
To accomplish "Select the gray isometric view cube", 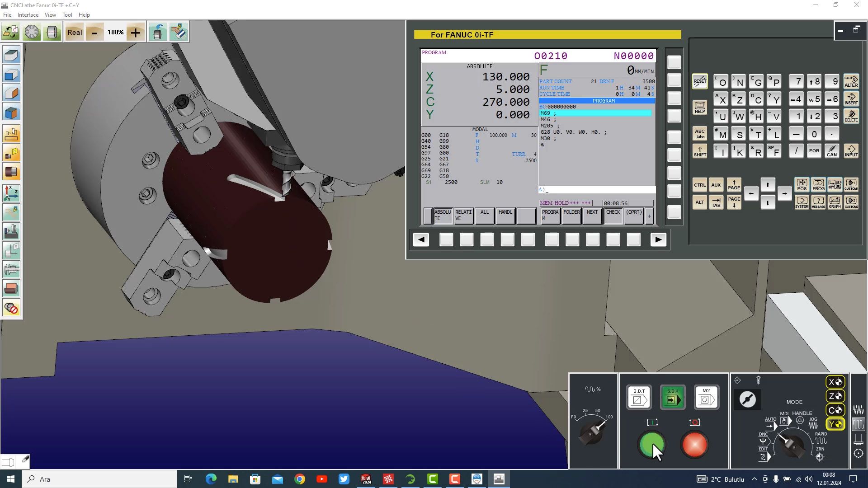I will coord(11,56).
